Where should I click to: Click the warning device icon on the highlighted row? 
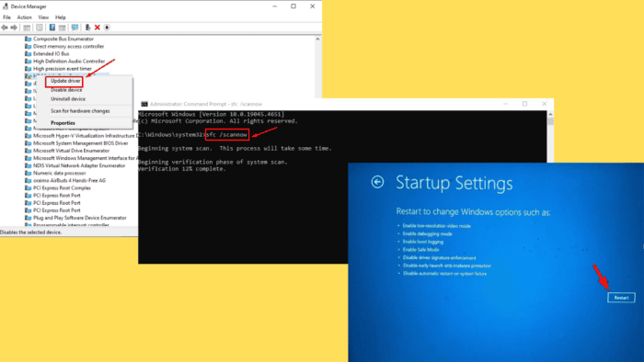(28, 76)
